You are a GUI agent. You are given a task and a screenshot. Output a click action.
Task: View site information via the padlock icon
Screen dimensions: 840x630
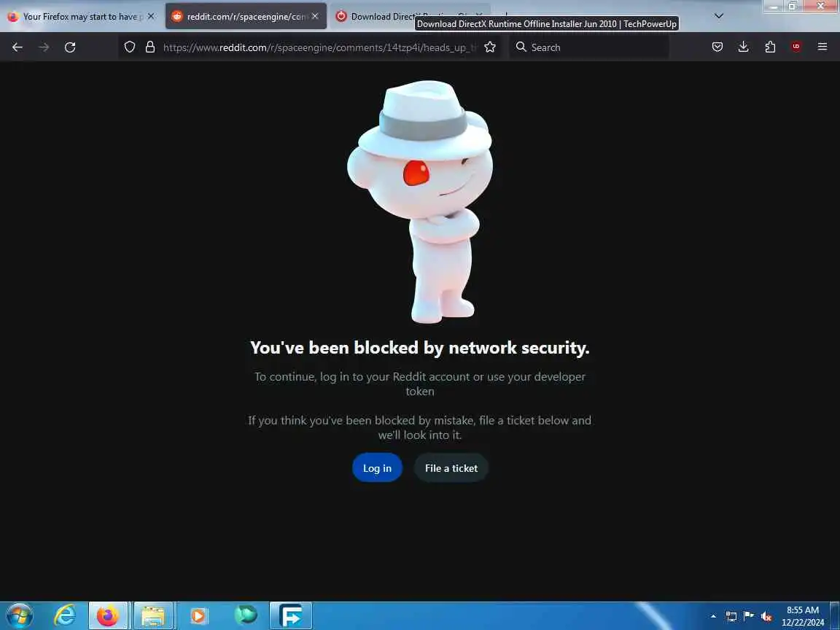150,47
